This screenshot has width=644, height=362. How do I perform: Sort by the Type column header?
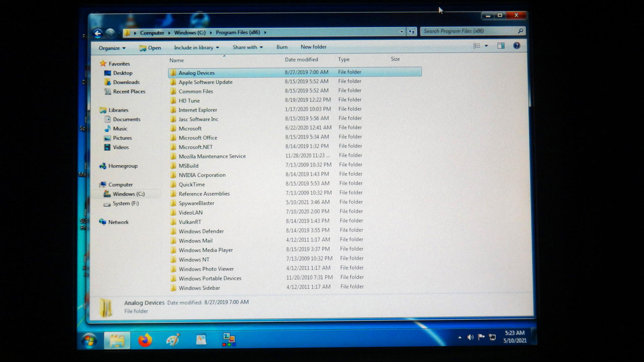click(x=343, y=59)
